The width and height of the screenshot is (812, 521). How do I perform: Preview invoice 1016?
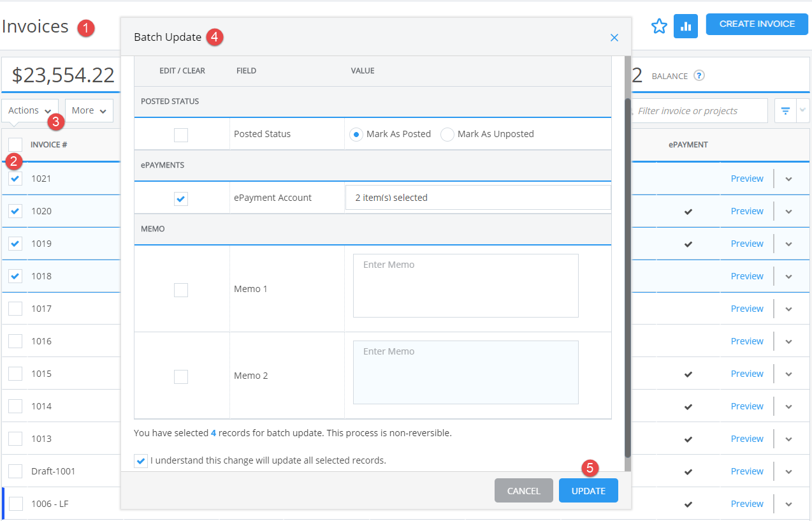[747, 341]
